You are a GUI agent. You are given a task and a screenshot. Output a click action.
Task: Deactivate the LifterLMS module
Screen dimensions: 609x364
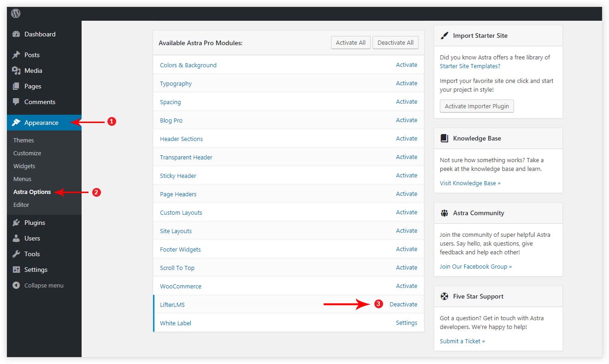(403, 305)
